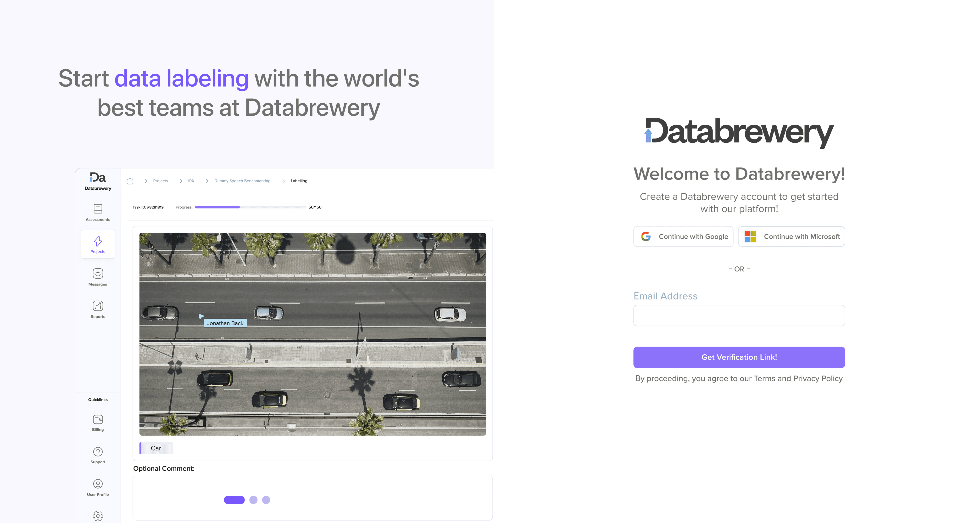Click Continue with Google button

click(x=683, y=236)
